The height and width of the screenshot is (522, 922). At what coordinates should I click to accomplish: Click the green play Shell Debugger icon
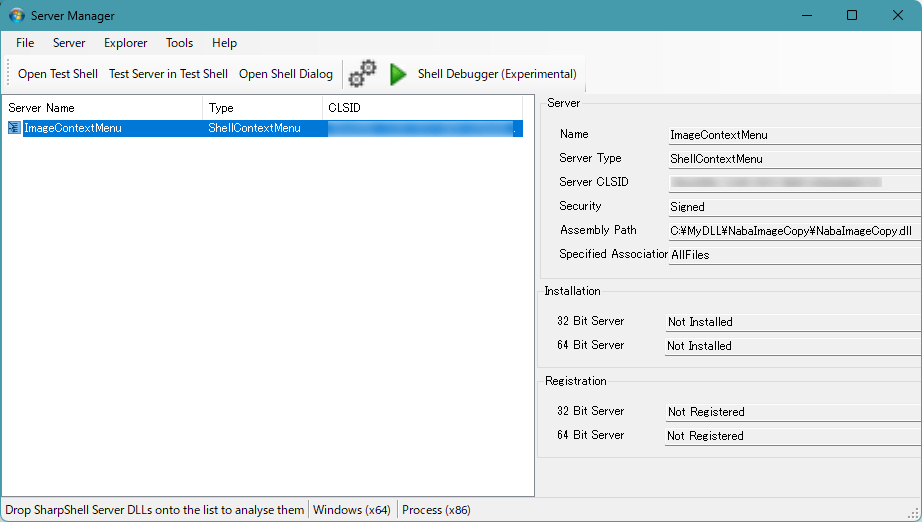coord(398,74)
